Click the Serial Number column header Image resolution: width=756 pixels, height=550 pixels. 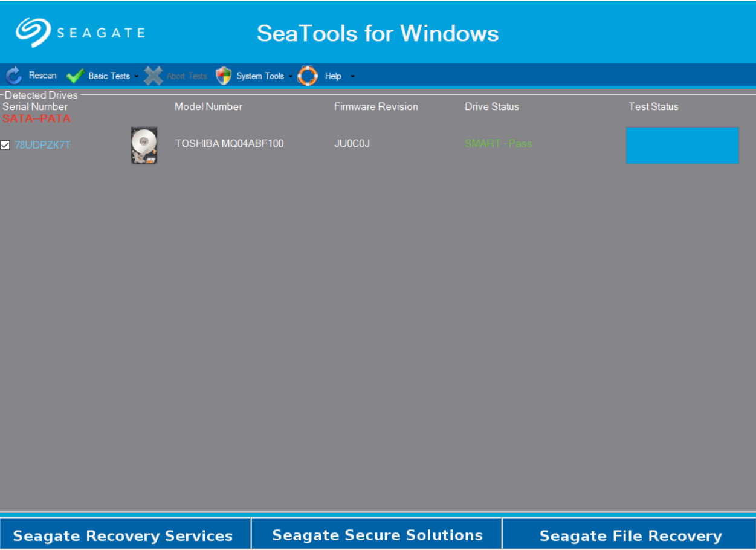35,107
